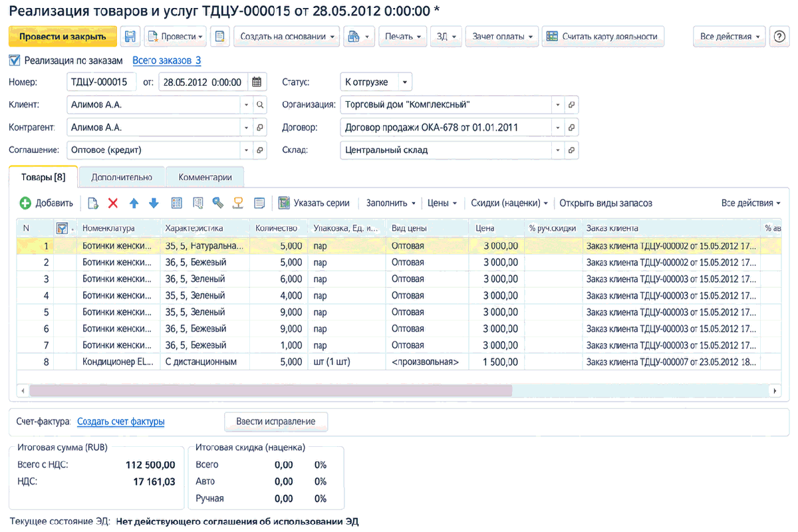The width and height of the screenshot is (798, 532).
Task: Toggle Реализация по заказам checkbox
Action: [x=15, y=61]
